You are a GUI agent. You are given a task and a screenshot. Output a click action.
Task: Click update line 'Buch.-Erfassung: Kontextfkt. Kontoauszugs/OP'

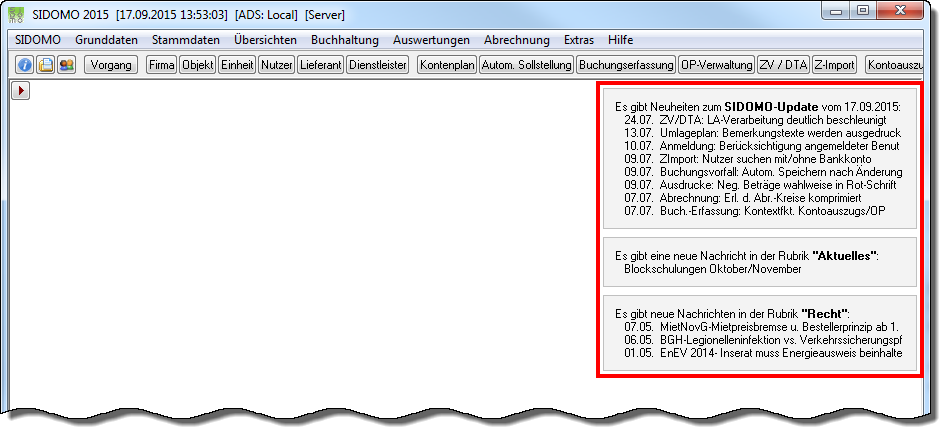pos(773,211)
